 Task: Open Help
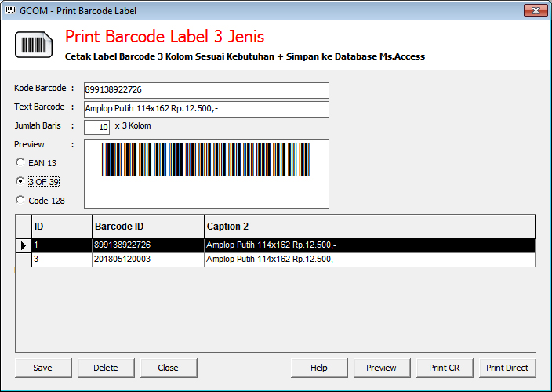(319, 368)
